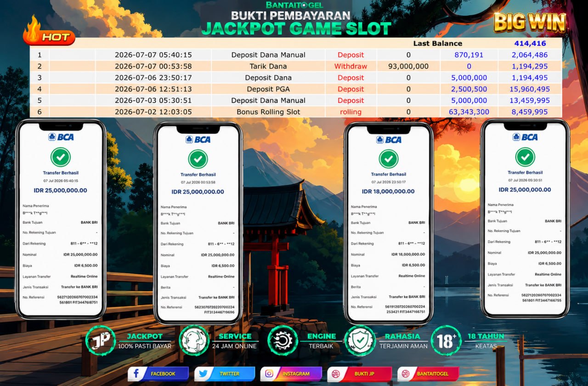Click the 18+ age restriction icon
588x386 pixels.
(x=446, y=341)
